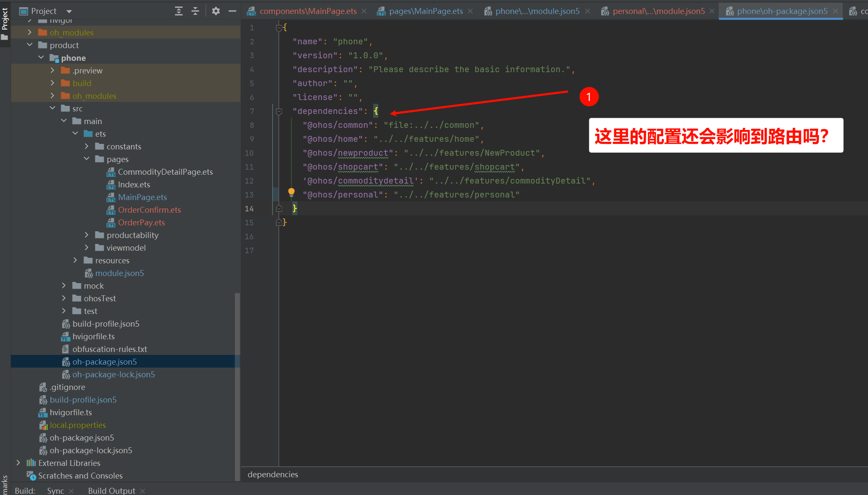
Task: Click Expand All icon in Project toolbar
Action: point(179,11)
